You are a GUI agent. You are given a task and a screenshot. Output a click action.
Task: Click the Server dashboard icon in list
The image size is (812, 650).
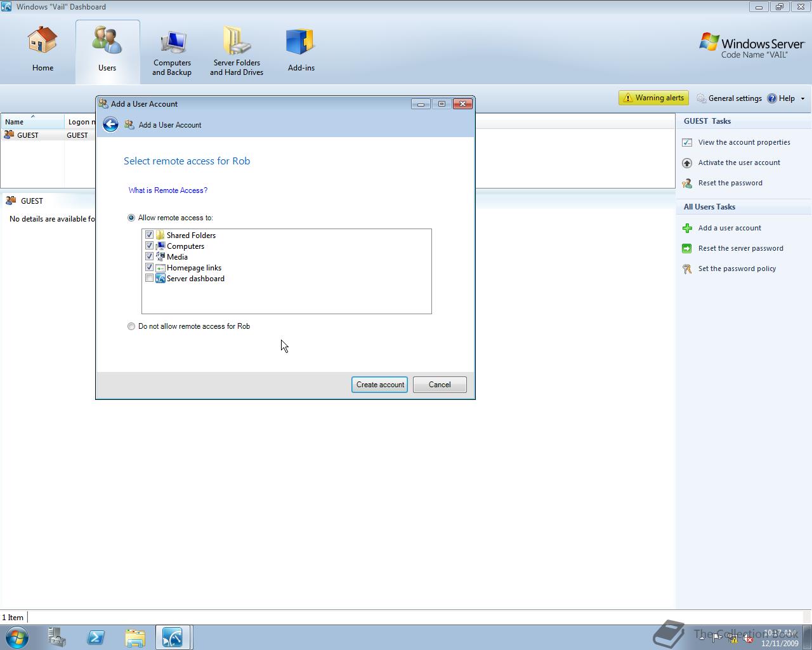pos(160,278)
